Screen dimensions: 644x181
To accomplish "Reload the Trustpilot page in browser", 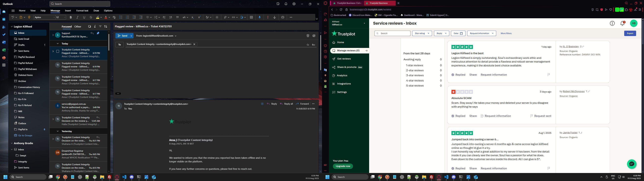I will [341, 10].
